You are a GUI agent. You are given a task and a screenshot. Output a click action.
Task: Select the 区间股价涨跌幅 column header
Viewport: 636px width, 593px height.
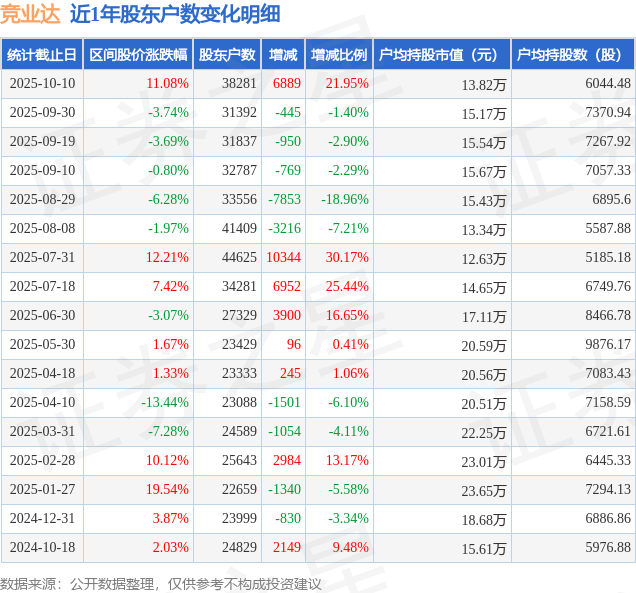tap(138, 54)
